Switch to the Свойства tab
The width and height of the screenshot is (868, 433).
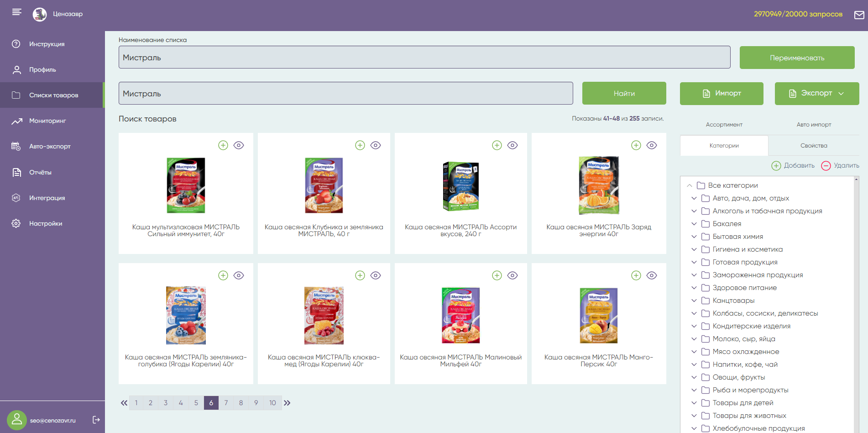click(x=814, y=146)
